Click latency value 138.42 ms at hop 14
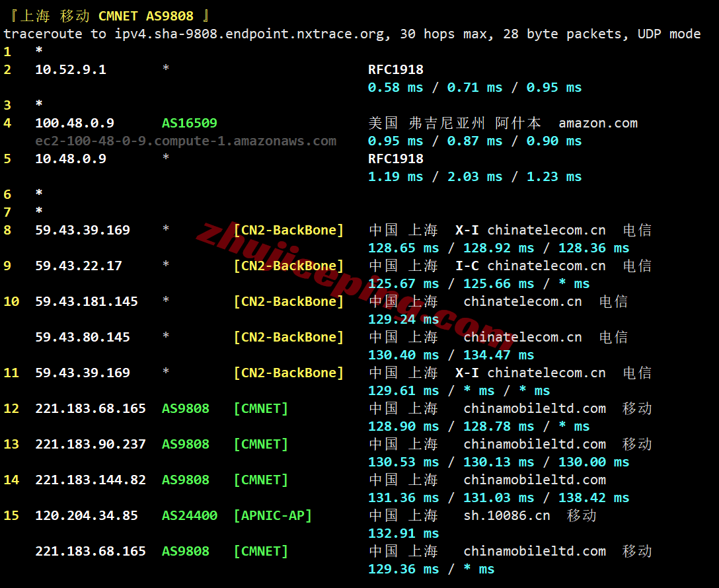The image size is (719, 588). (x=594, y=498)
